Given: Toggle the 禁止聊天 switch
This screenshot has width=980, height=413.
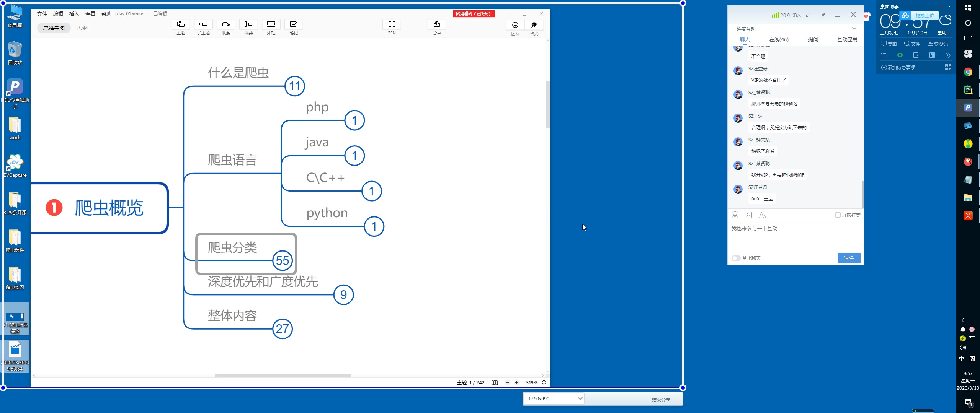Looking at the screenshot, I should pos(736,258).
